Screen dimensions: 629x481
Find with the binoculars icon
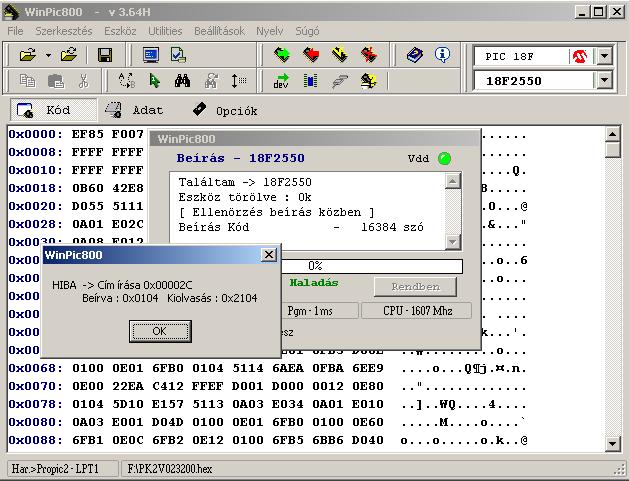coord(183,81)
